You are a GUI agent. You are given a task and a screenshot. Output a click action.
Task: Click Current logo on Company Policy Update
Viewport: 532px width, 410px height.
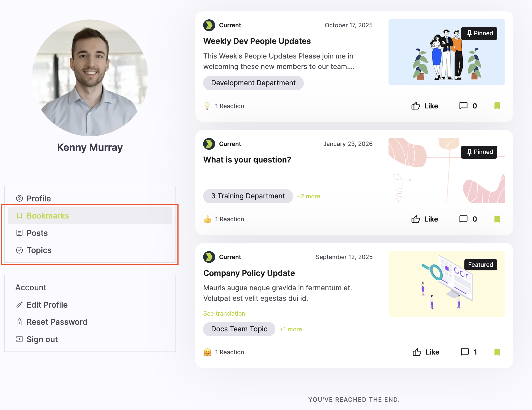point(209,257)
